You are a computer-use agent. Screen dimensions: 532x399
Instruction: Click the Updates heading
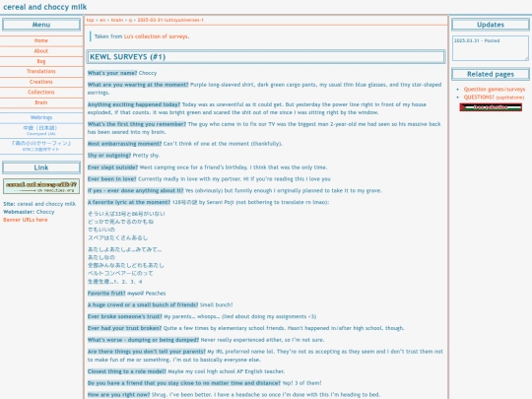[491, 25]
